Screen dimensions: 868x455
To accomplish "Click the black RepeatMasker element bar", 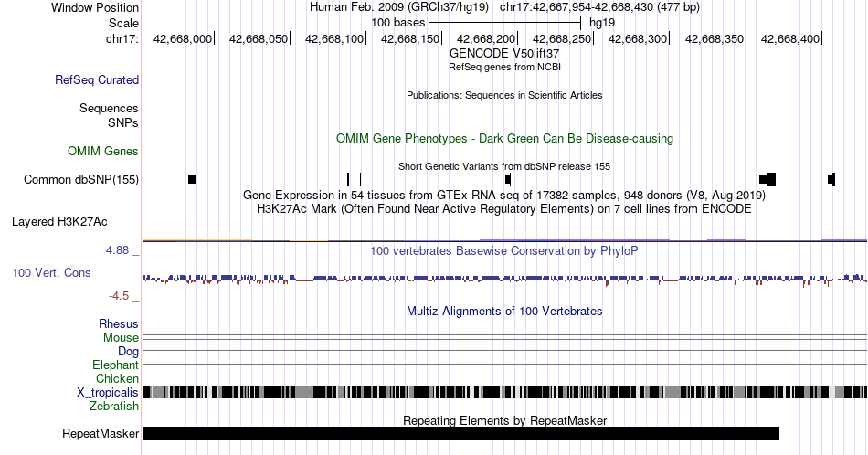I will coord(460,433).
